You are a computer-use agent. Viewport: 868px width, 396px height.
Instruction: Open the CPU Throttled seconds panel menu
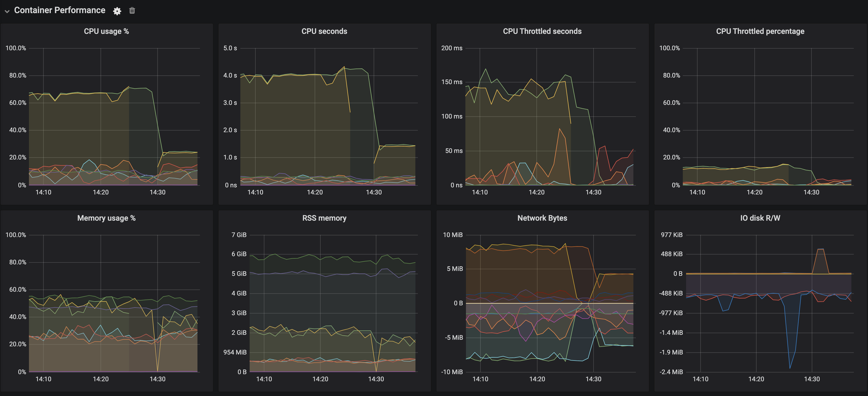click(542, 31)
